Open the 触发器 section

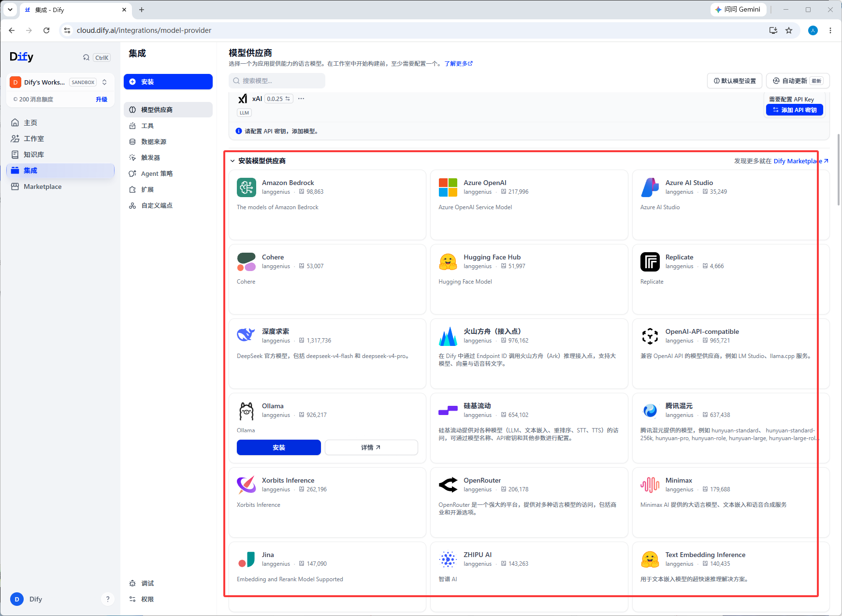coord(168,158)
